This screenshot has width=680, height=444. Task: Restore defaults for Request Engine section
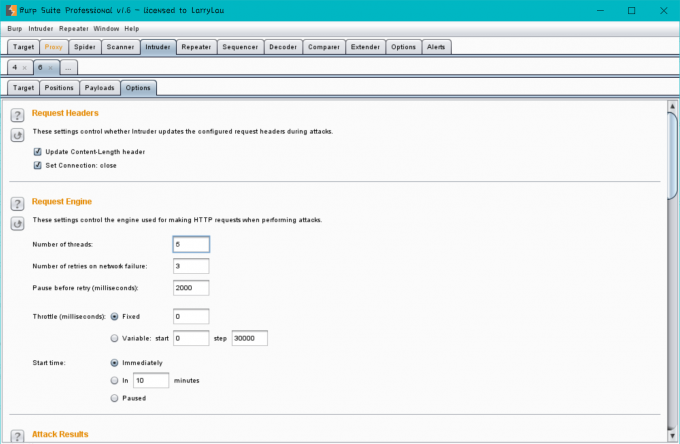coord(17,224)
